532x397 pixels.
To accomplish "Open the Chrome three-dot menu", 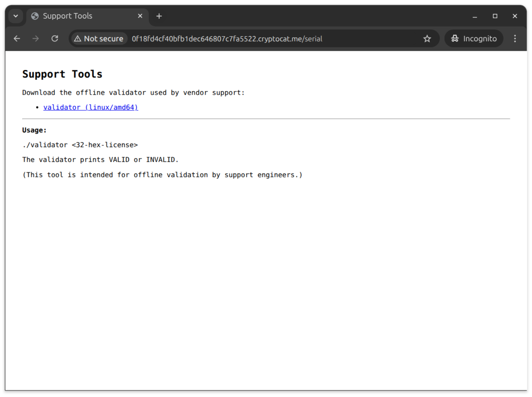I will pyautogui.click(x=515, y=39).
